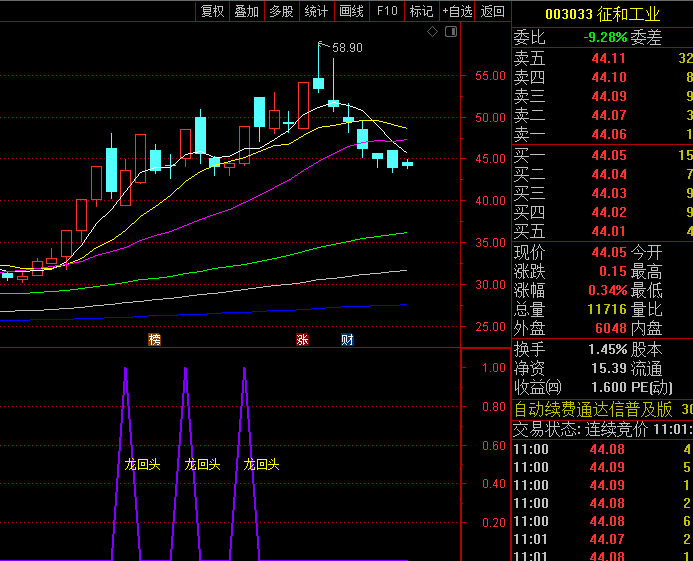Activate the 画线 drawing tools
Screen dimensions: 693x561
[351, 11]
